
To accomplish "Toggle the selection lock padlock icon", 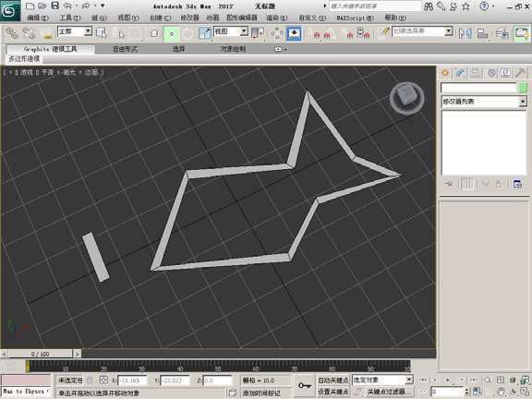I will [x=90, y=381].
